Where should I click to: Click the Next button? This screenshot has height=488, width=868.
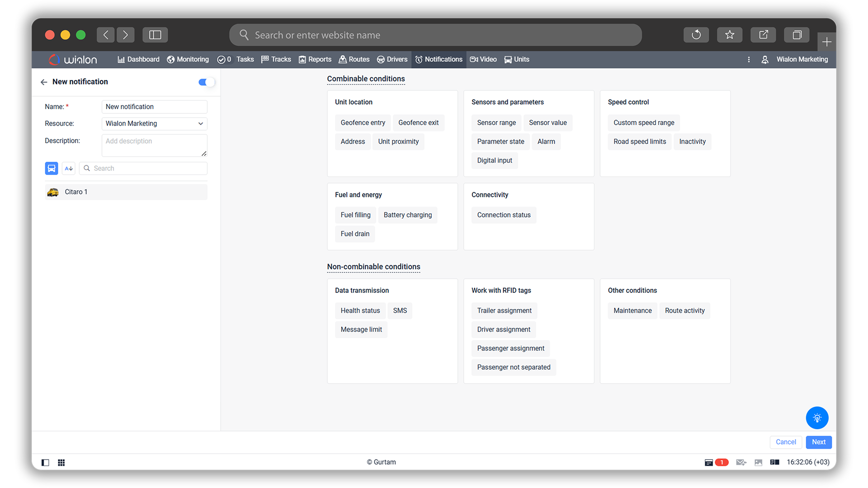[x=818, y=442]
